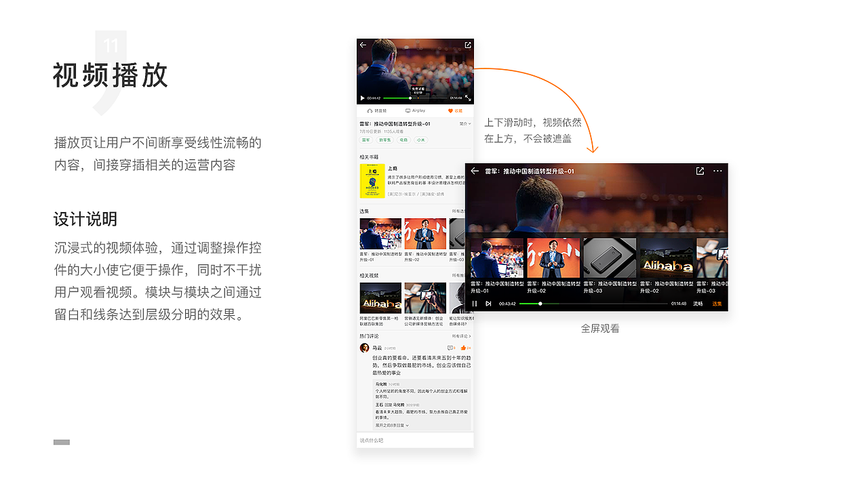Skip to next video in fullscreen

pyautogui.click(x=488, y=304)
